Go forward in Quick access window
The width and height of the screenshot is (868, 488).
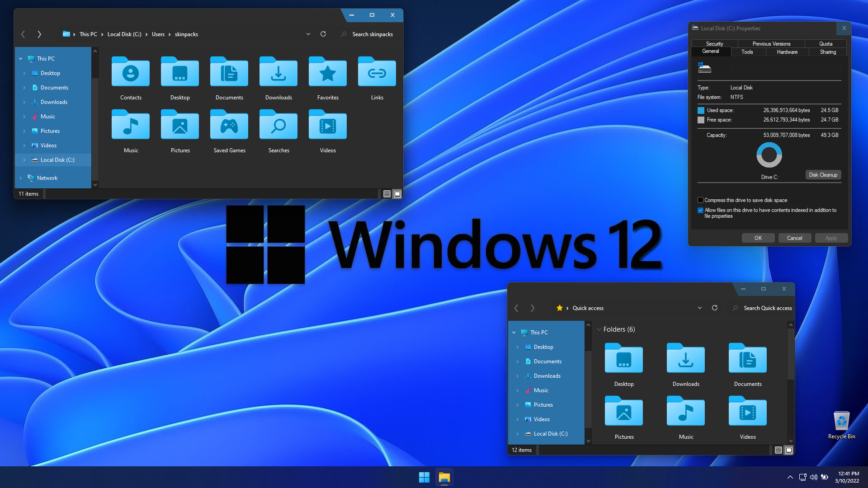[x=532, y=308]
